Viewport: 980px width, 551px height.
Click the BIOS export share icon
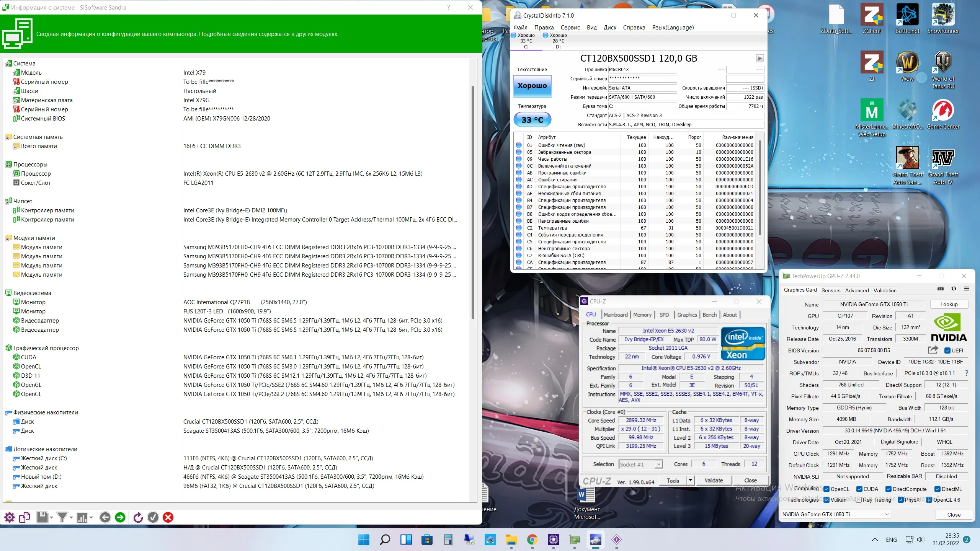coord(933,350)
